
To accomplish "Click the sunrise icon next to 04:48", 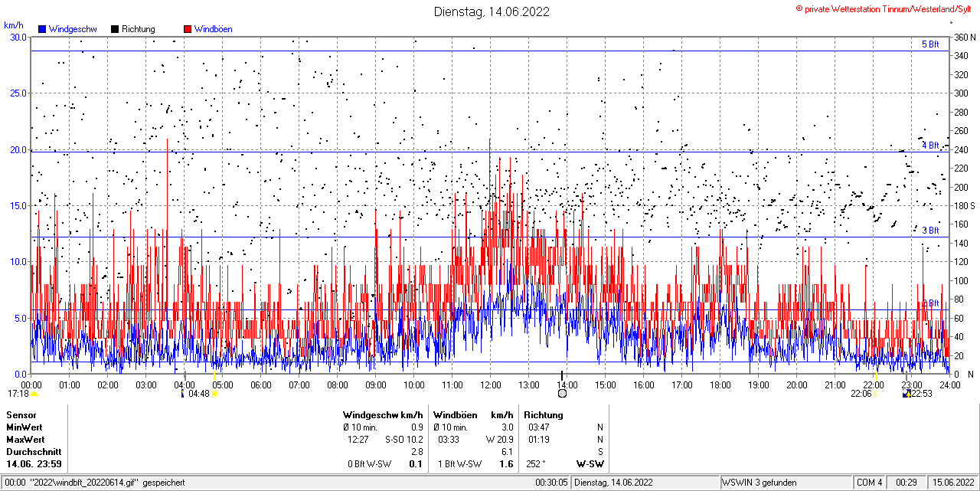I will (x=214, y=394).
